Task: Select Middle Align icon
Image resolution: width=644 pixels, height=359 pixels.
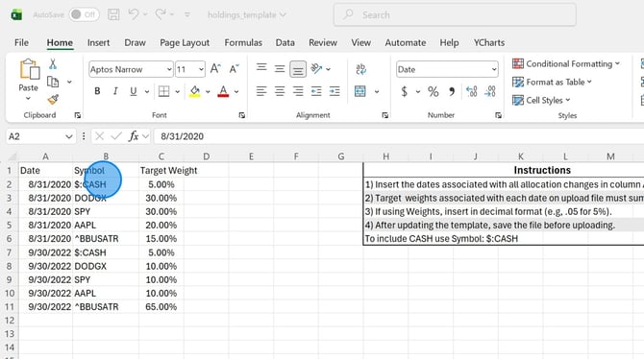Action: (x=280, y=69)
